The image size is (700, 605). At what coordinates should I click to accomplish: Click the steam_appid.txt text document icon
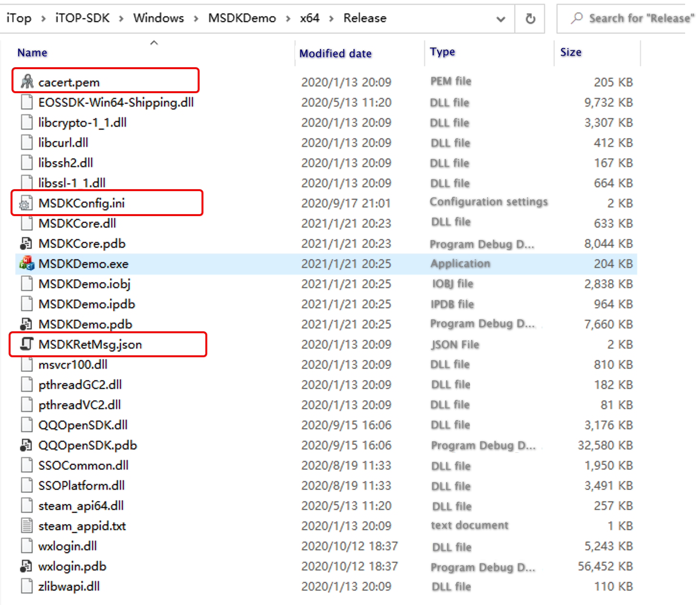(x=27, y=526)
